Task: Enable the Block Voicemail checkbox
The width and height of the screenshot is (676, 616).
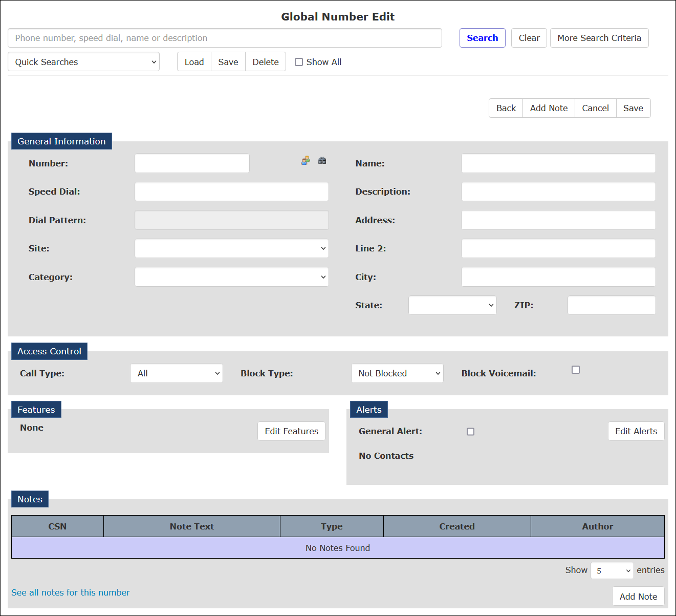Action: (x=576, y=370)
